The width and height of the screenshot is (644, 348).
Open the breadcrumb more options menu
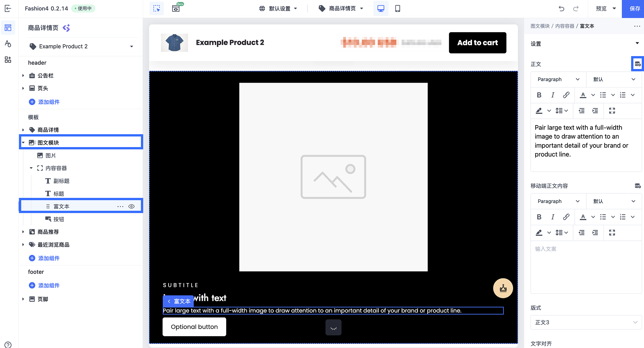pos(637,26)
